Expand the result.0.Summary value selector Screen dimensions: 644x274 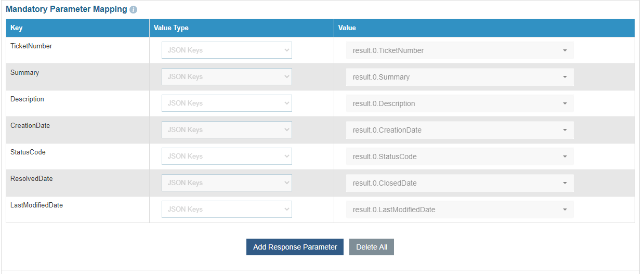click(x=459, y=77)
